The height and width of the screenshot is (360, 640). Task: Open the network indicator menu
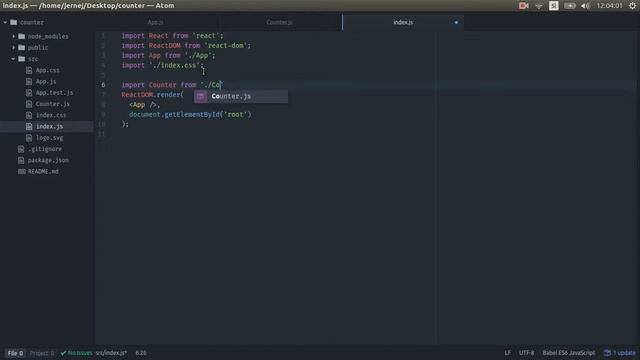pos(539,6)
